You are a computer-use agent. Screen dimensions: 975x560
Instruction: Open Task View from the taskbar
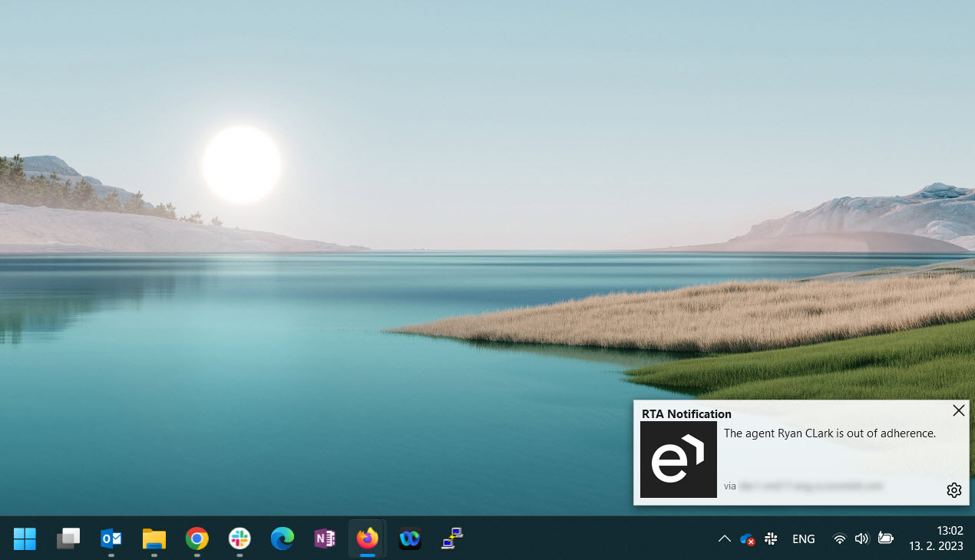[68, 539]
